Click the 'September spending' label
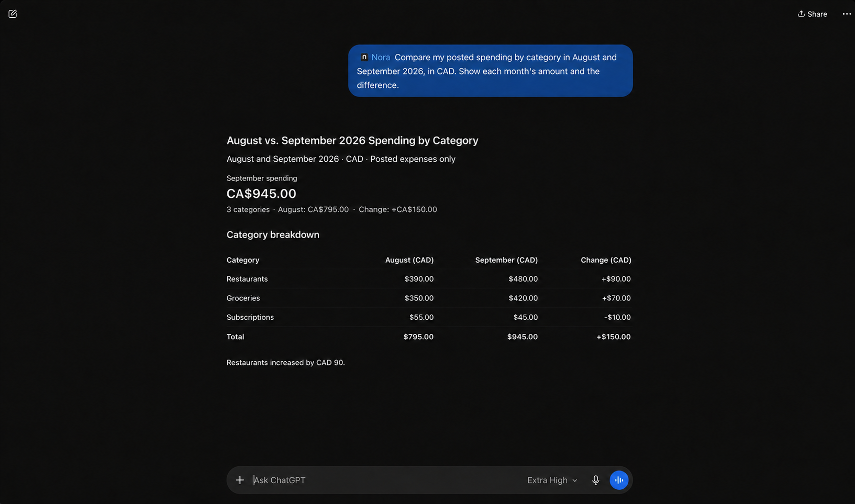The image size is (855, 504). pyautogui.click(x=262, y=178)
